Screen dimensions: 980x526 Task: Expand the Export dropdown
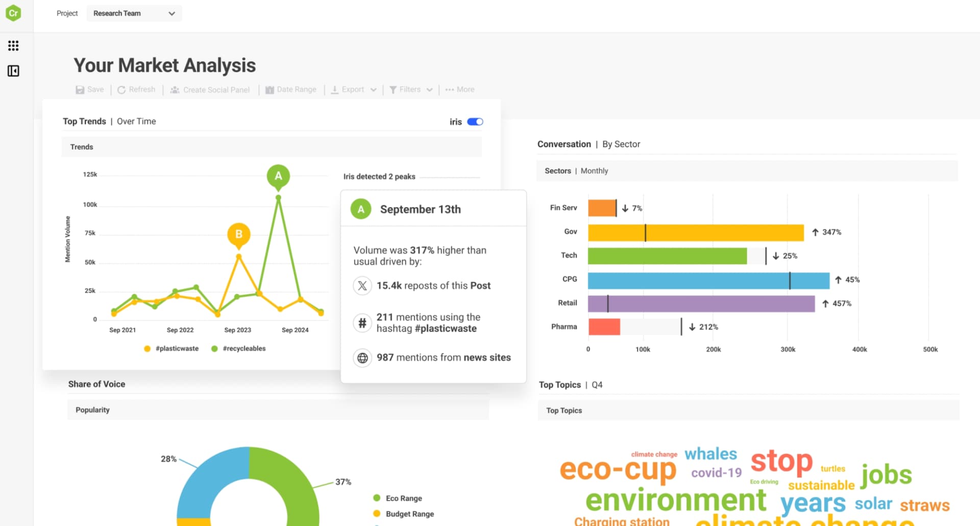[x=354, y=89]
